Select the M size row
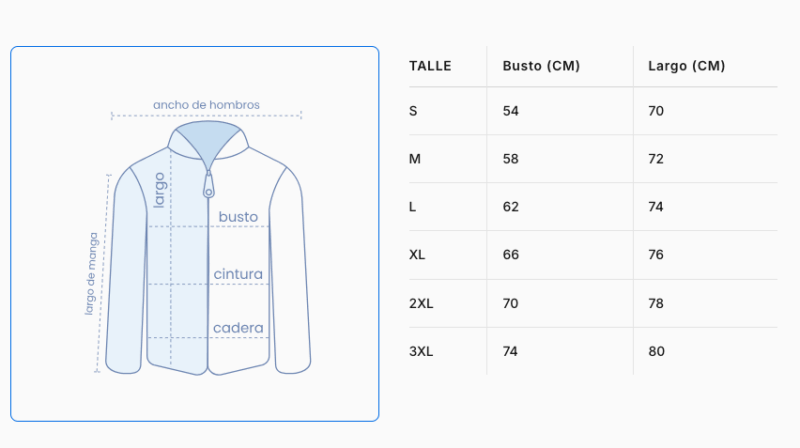This screenshot has height=448, width=800. (593, 159)
